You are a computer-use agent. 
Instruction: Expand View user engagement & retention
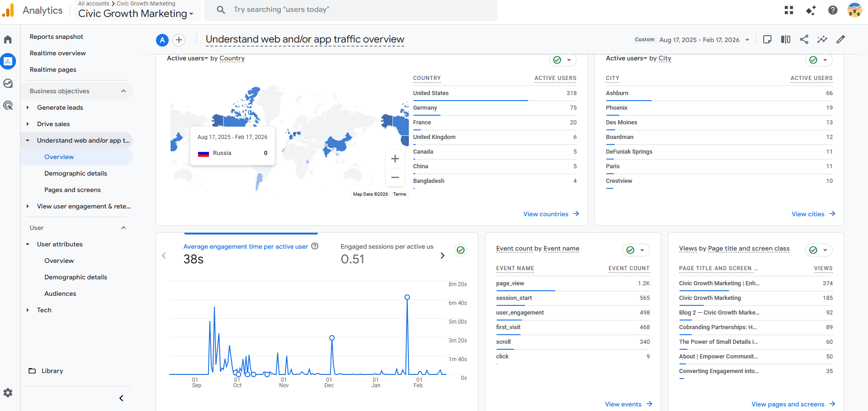point(27,206)
